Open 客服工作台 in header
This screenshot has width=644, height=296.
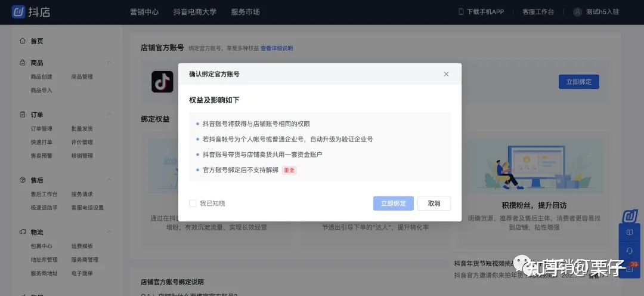(x=538, y=12)
